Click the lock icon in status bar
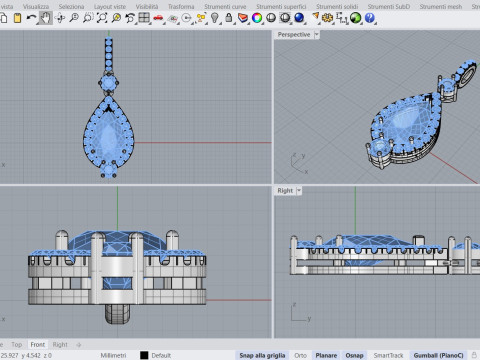 click(x=474, y=355)
